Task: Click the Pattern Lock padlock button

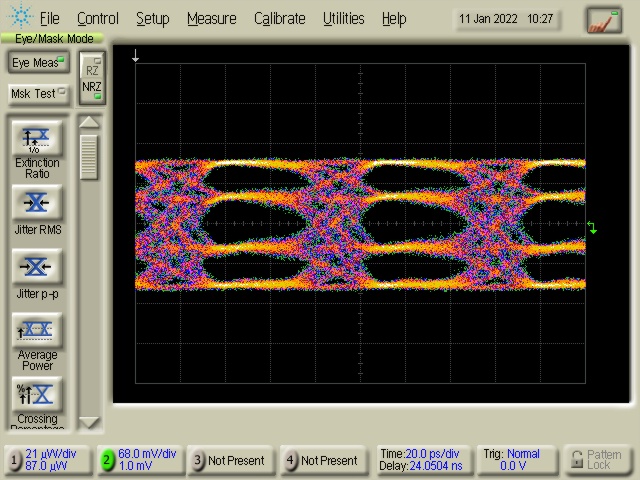Action: 596,460
